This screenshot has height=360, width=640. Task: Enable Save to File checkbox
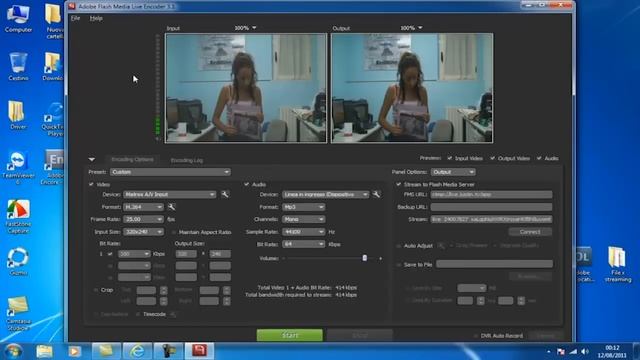pyautogui.click(x=398, y=264)
